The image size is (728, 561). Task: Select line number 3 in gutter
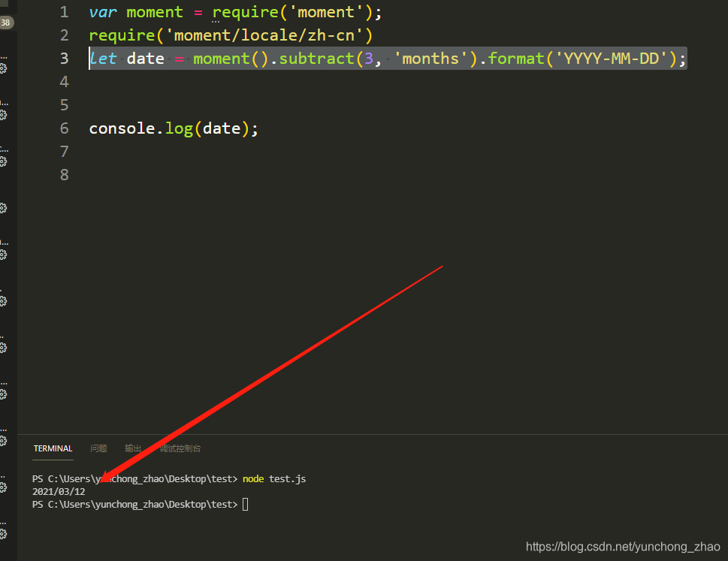coord(64,59)
